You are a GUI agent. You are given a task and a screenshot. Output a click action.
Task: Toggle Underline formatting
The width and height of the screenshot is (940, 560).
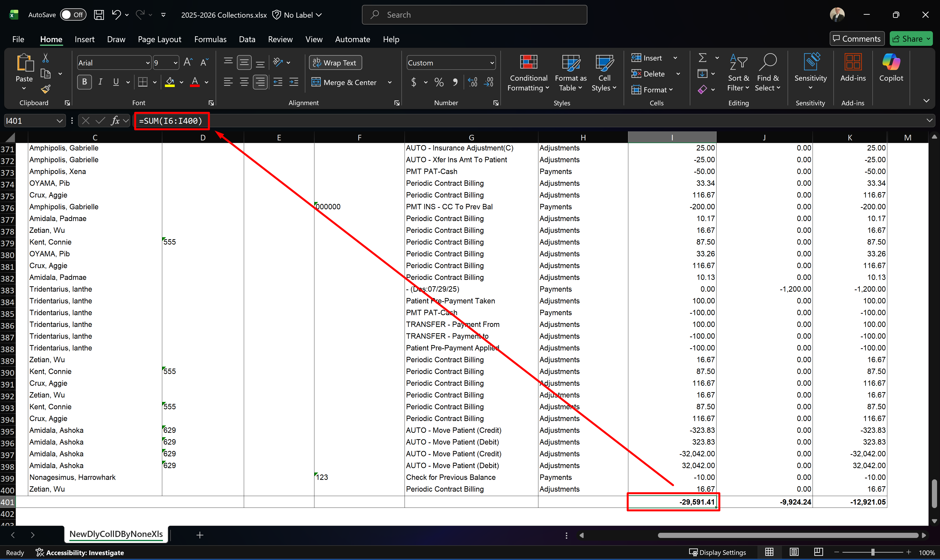point(116,82)
